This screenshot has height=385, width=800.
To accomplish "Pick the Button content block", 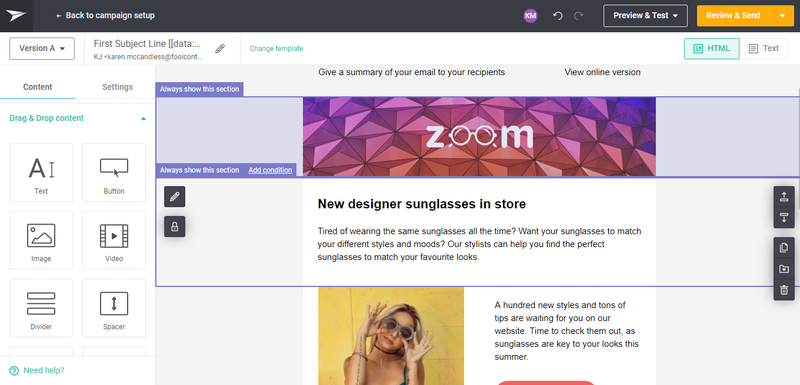I will (114, 172).
